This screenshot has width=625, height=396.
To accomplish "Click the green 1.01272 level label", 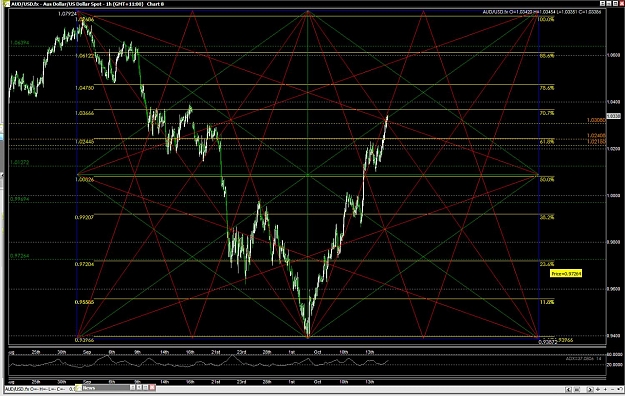I will click(x=20, y=162).
